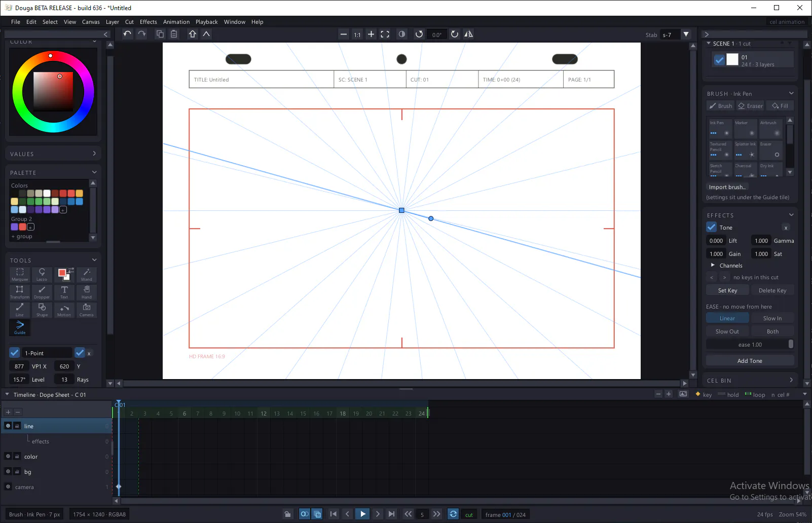Click the foreground/background color swatch tool
The image size is (812, 523).
(x=64, y=274)
